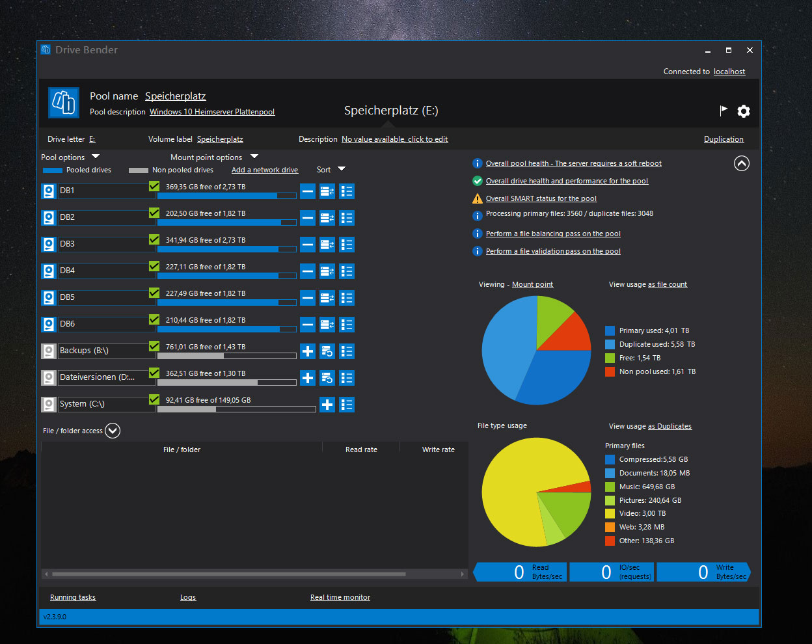
Task: Open settings with the gear icon
Action: point(744,111)
